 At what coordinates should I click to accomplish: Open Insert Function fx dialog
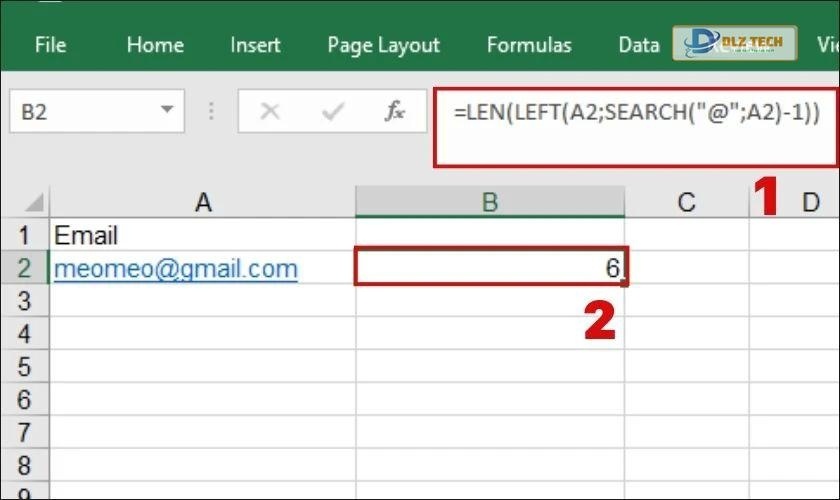[x=395, y=111]
